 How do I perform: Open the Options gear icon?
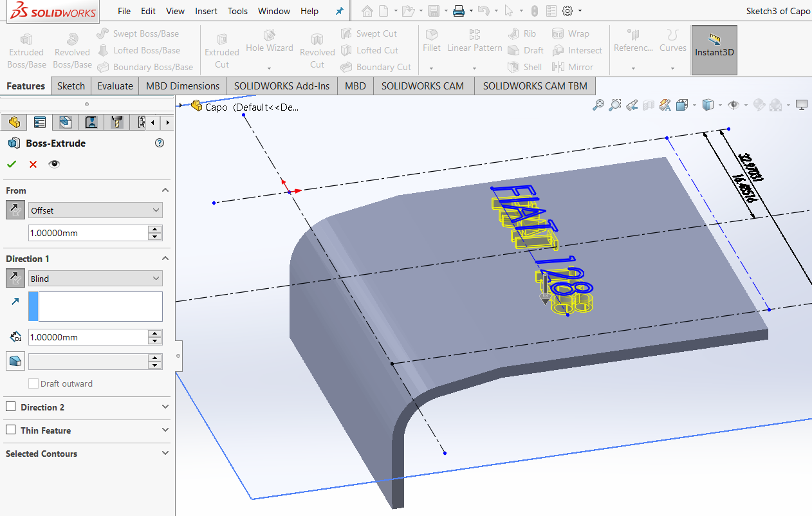pyautogui.click(x=567, y=11)
